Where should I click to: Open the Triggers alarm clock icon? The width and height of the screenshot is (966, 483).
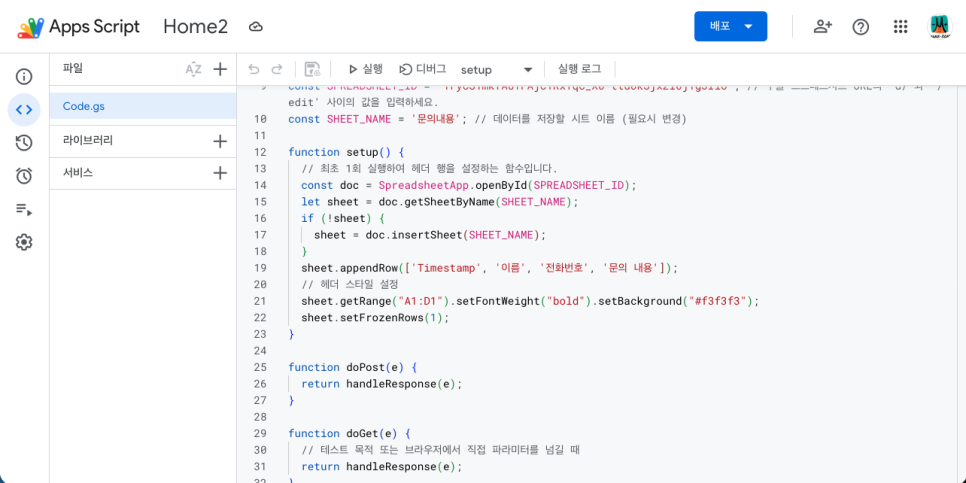(24, 176)
